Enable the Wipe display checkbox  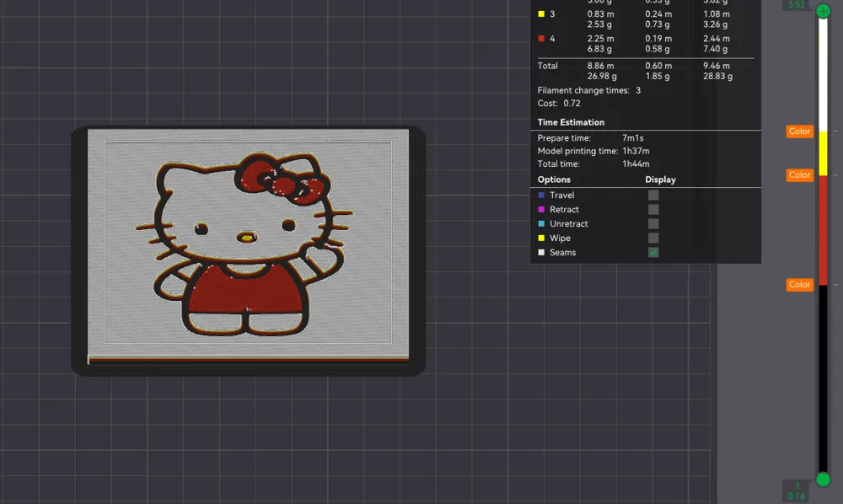[x=653, y=238]
